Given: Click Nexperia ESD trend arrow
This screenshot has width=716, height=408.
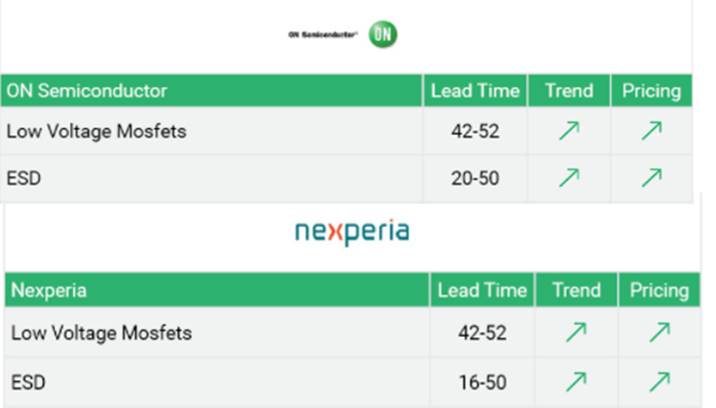Looking at the screenshot, I should pyautogui.click(x=576, y=382).
